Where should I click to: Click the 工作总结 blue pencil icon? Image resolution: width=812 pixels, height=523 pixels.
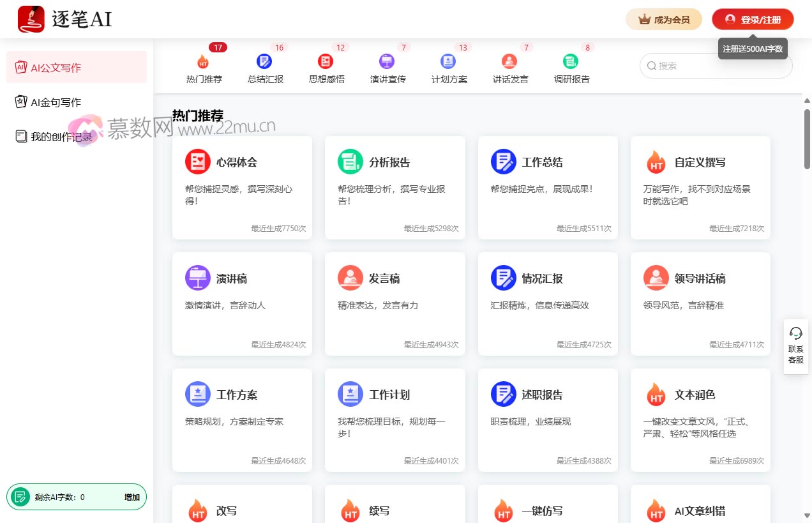[503, 162]
